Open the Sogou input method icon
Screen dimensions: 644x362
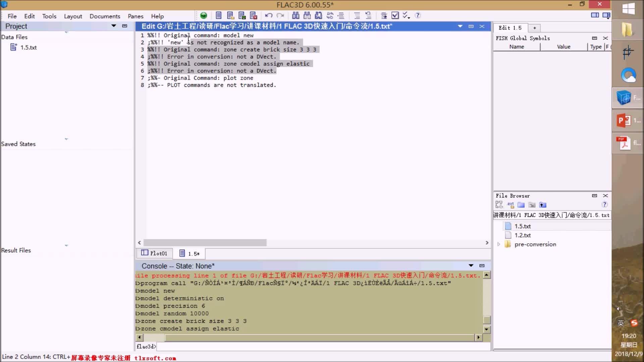click(634, 323)
